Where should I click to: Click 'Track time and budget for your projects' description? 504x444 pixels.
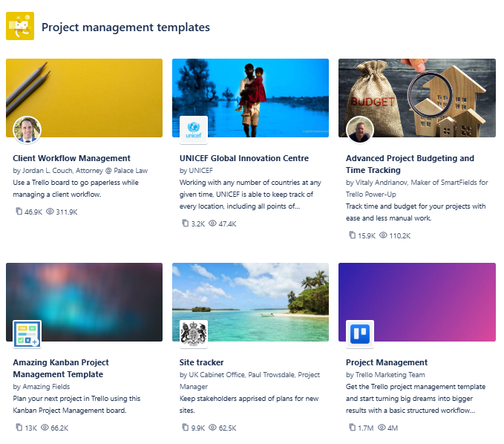[416, 212]
